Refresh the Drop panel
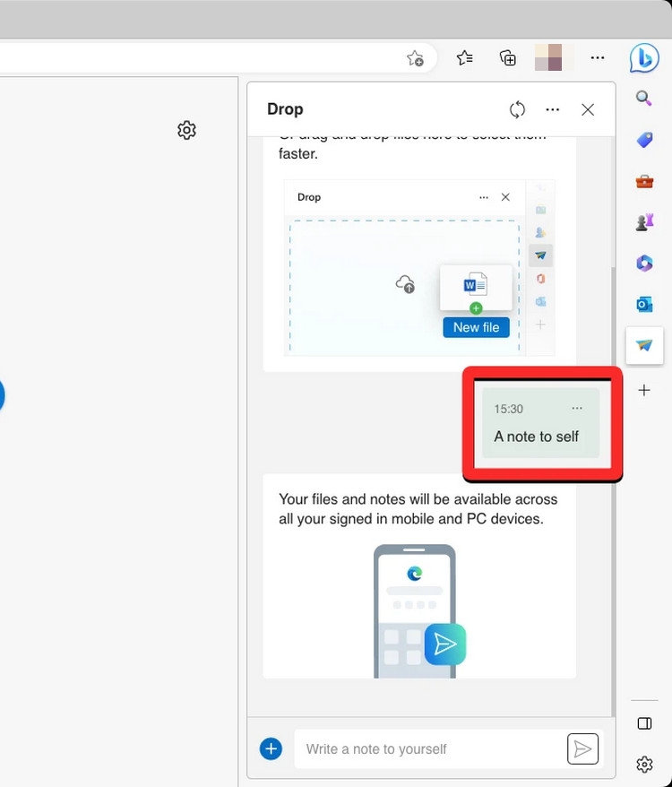This screenshot has height=787, width=672. coord(517,109)
